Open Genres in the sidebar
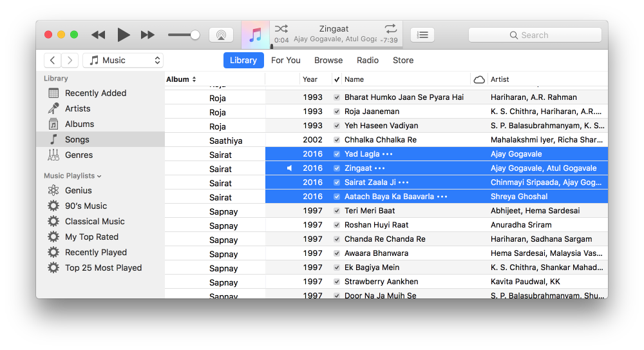Screen dimensions: 644x350 click(100, 155)
